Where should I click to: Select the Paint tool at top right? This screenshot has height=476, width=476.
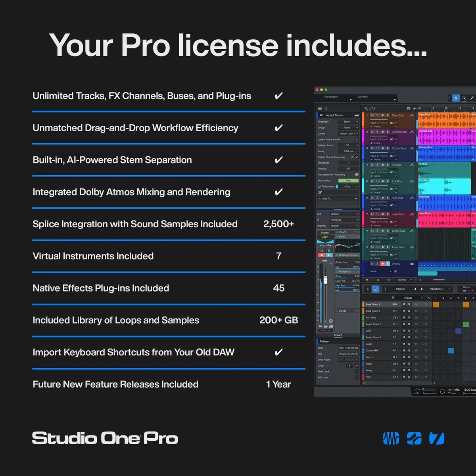coord(472,98)
